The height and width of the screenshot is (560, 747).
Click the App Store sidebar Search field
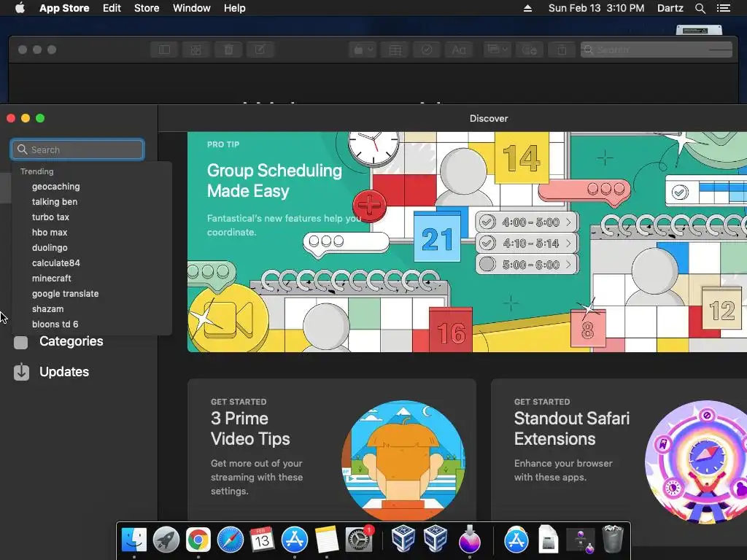(x=77, y=149)
